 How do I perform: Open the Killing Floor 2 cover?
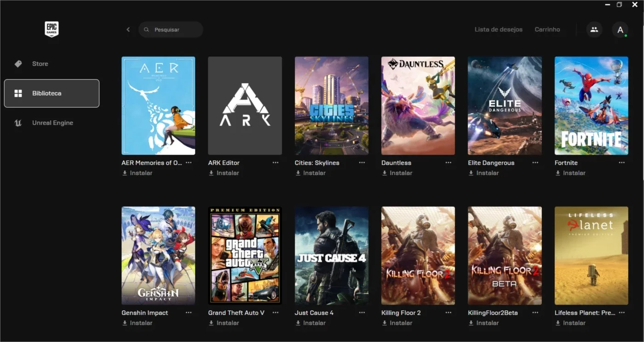pyautogui.click(x=418, y=255)
